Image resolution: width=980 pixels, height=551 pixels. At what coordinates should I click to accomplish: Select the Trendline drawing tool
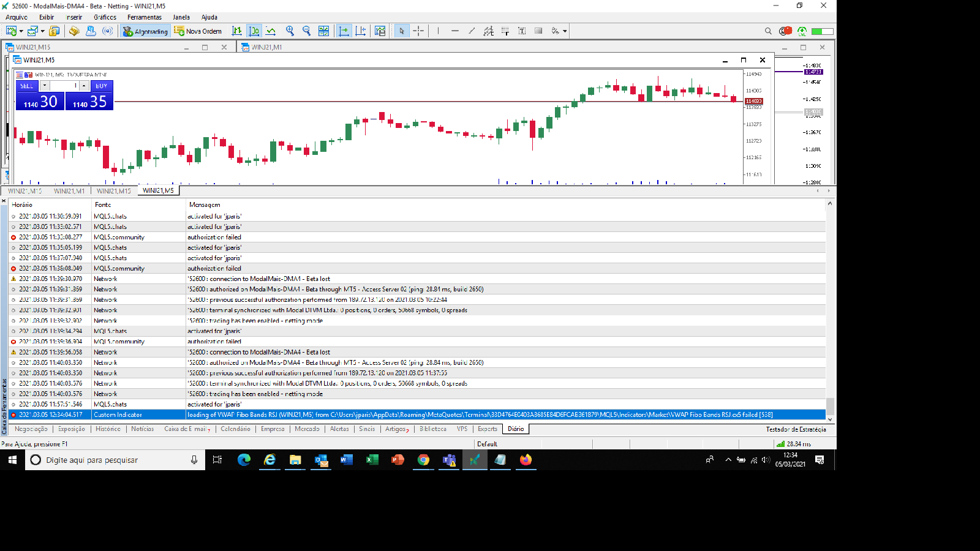pyautogui.click(x=472, y=31)
